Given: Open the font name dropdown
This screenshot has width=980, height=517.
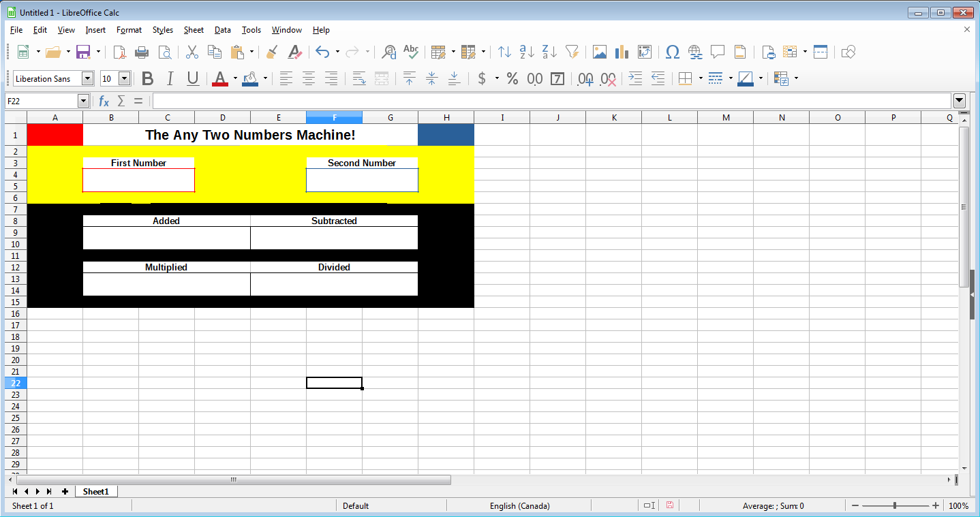Looking at the screenshot, I should click(x=88, y=78).
